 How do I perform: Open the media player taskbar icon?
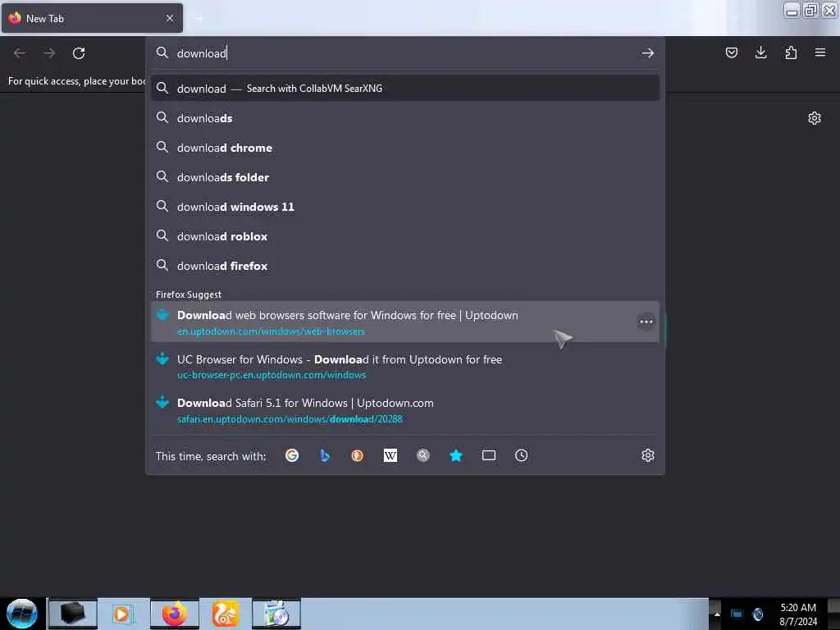(124, 614)
